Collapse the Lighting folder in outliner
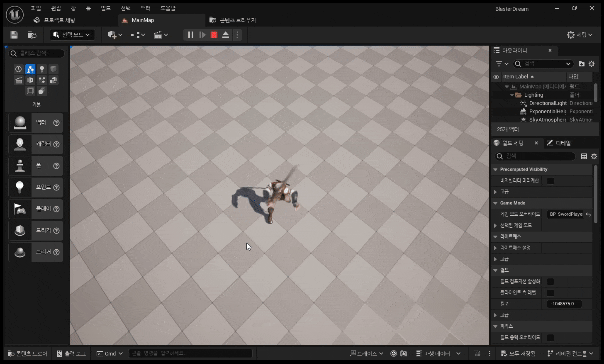The width and height of the screenshot is (604, 364). tap(512, 95)
